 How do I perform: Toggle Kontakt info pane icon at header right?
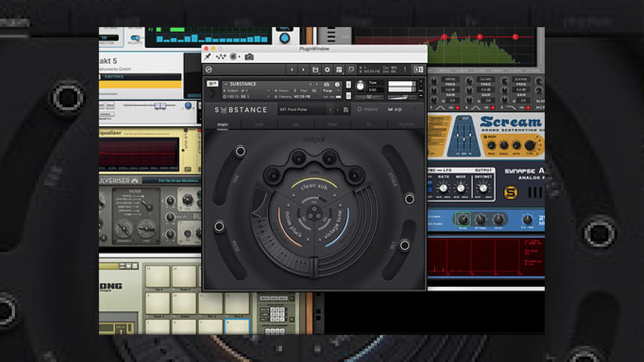pyautogui.click(x=418, y=69)
